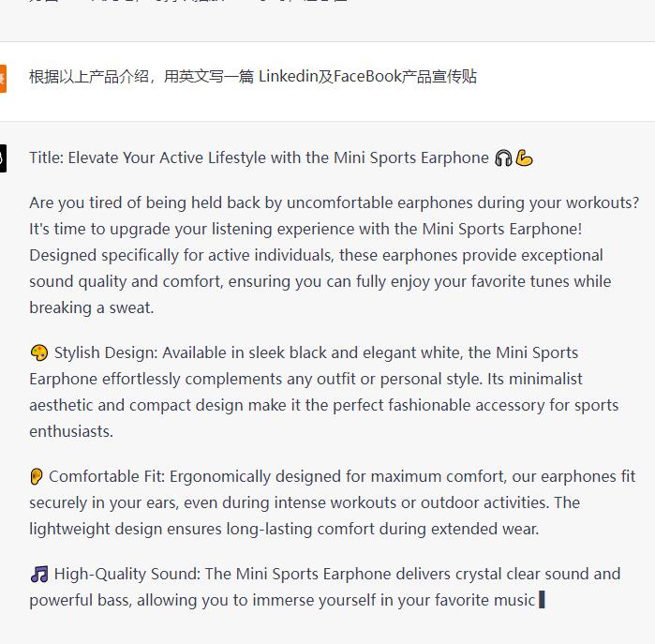
Task: Click the orange user avatar icon
Action: [x=3, y=78]
